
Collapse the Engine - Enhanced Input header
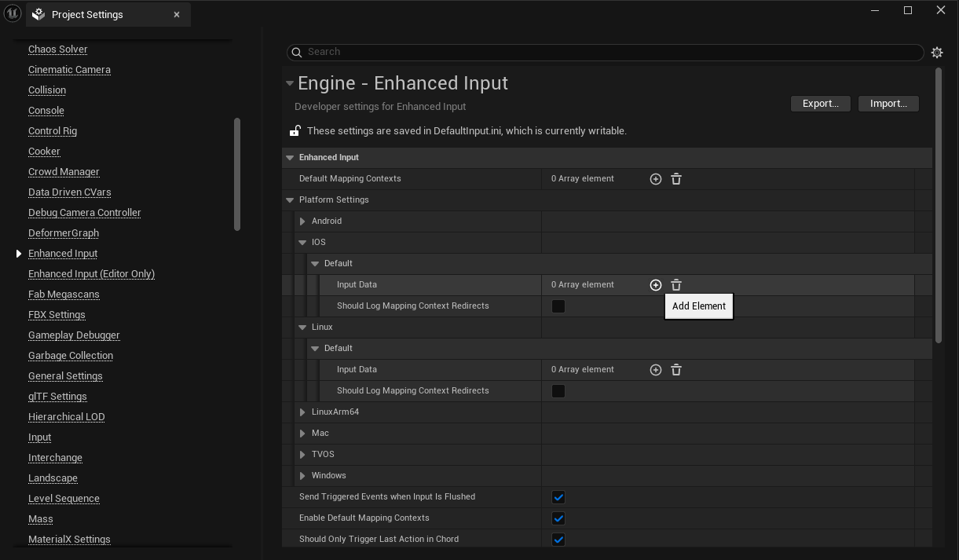click(290, 83)
